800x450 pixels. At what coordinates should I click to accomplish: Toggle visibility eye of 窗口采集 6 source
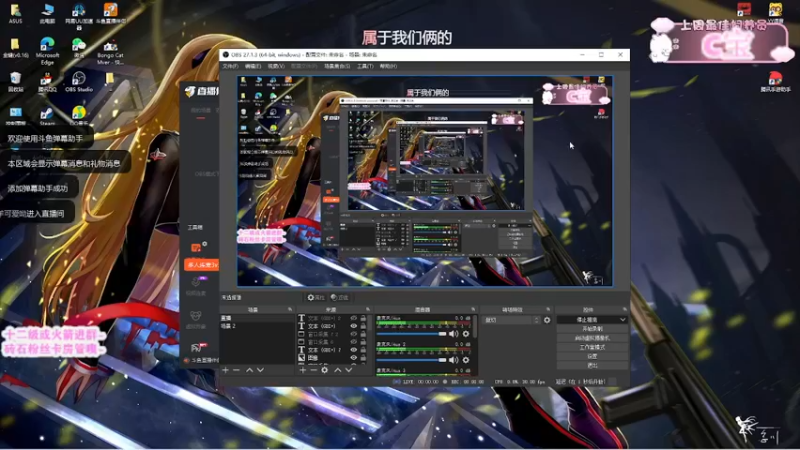point(354,342)
